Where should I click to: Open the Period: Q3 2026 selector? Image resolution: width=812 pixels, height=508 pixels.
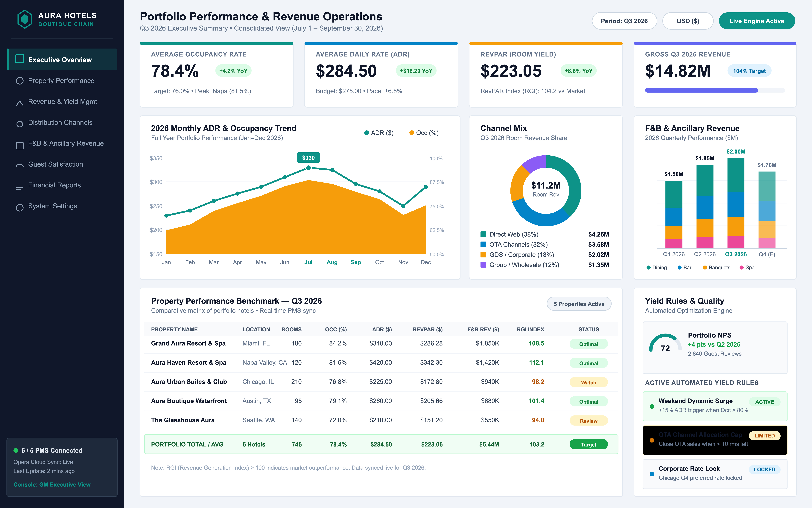pyautogui.click(x=624, y=21)
